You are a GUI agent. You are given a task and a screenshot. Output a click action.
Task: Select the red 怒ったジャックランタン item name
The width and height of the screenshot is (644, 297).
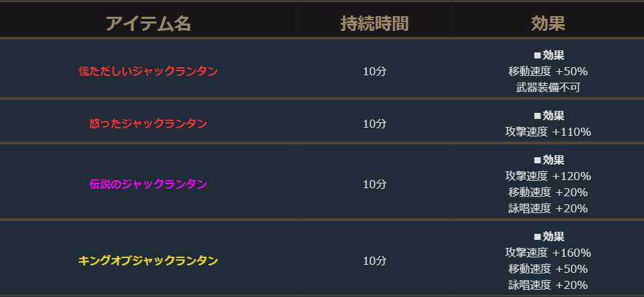148,124
